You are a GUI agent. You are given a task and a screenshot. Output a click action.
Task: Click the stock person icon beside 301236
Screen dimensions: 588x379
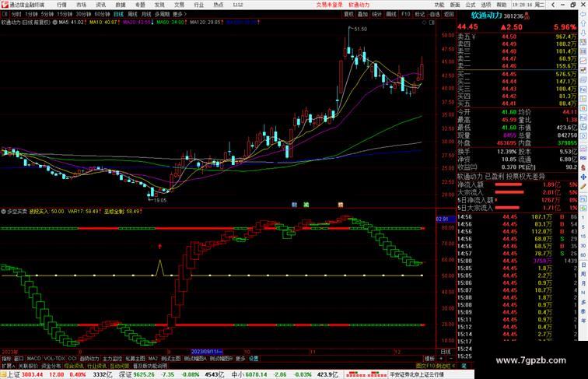tap(527, 16)
